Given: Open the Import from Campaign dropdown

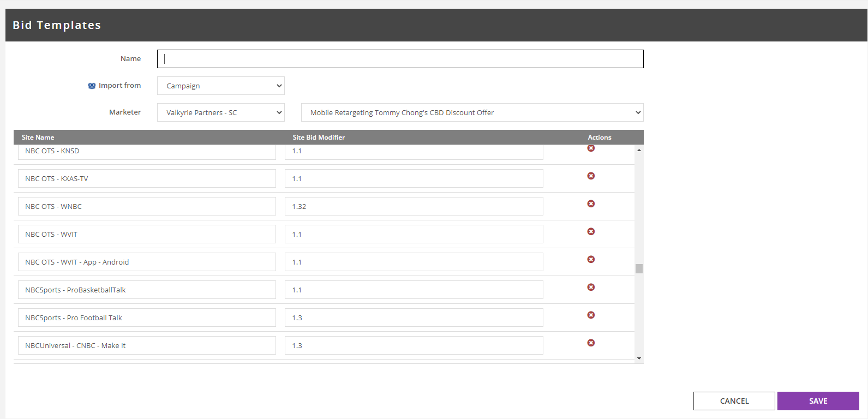Looking at the screenshot, I should (221, 86).
